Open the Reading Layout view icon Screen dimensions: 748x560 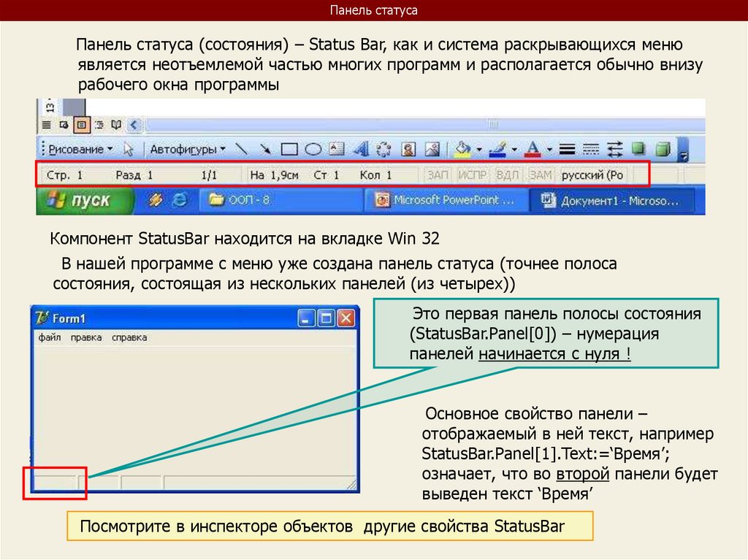116,125
